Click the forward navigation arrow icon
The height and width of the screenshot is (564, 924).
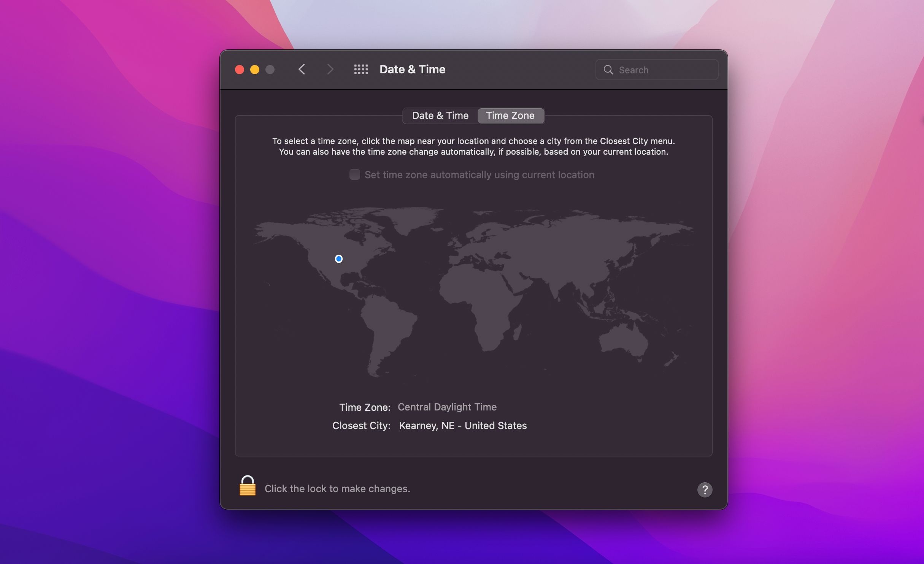click(329, 69)
